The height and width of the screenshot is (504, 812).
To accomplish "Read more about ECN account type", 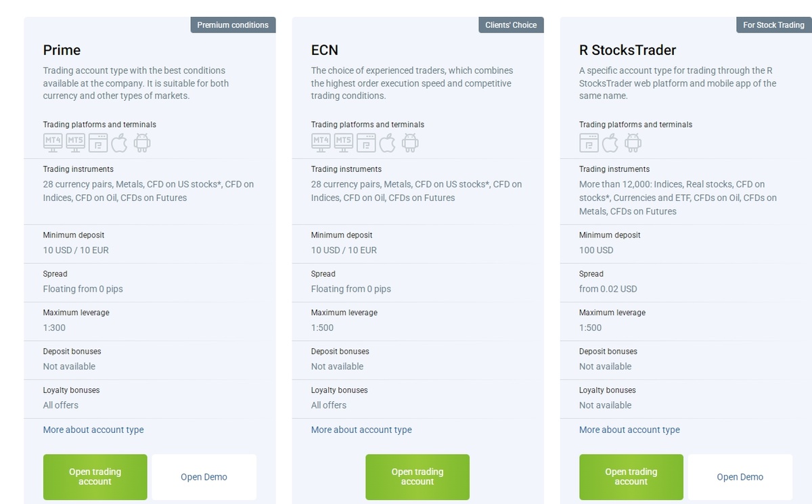I will click(361, 430).
